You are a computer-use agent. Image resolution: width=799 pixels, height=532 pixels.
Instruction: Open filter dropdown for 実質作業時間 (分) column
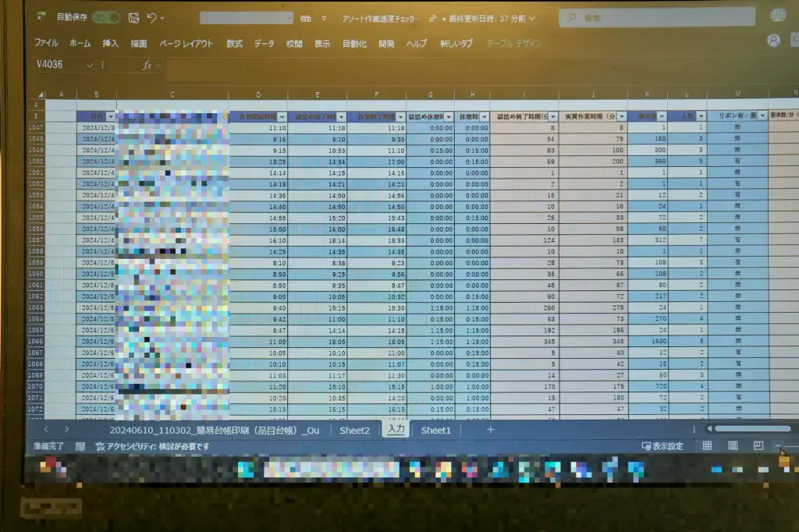[x=622, y=117]
